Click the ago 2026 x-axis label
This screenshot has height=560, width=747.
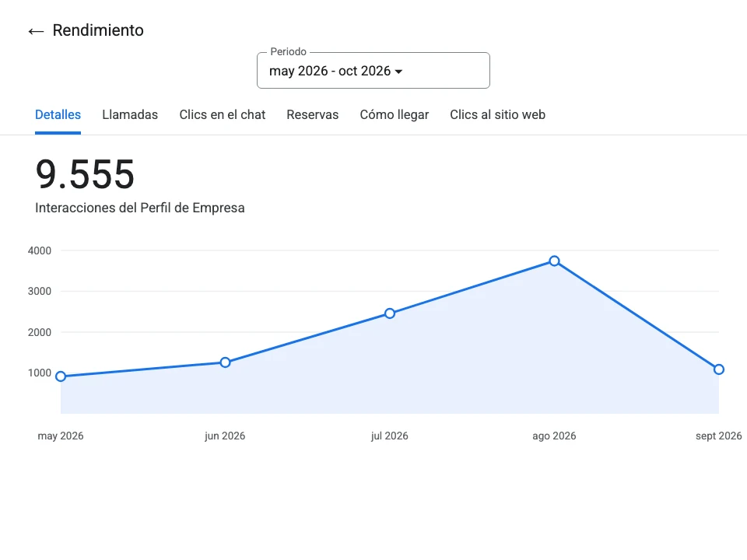coord(554,436)
